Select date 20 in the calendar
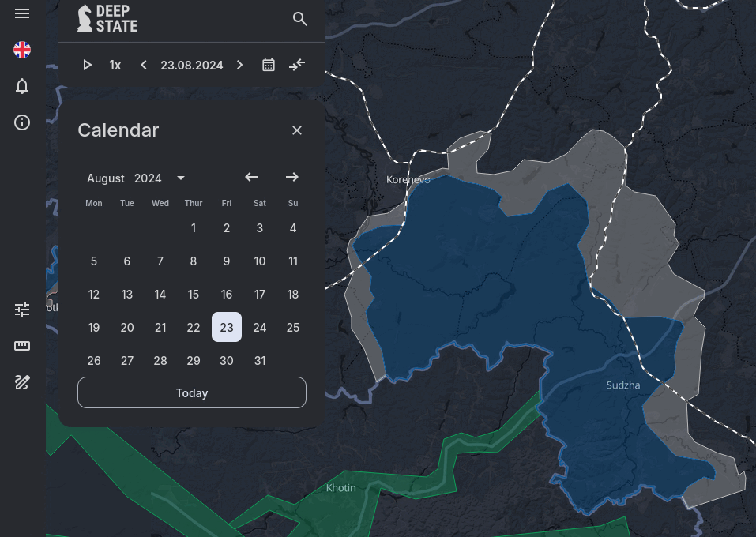 click(127, 327)
